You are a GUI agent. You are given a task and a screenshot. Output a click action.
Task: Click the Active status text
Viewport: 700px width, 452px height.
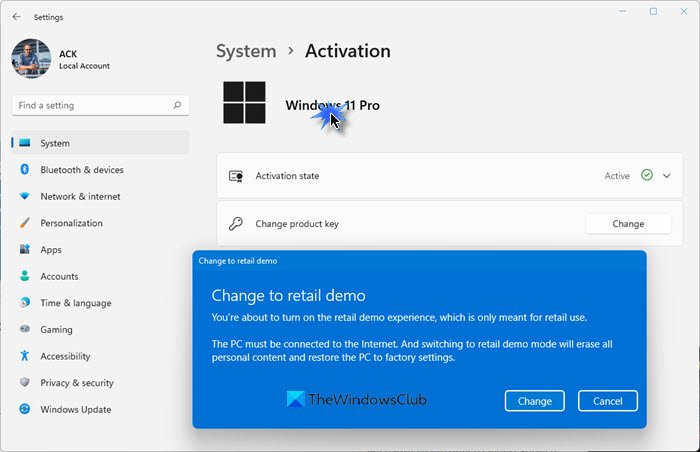click(x=617, y=176)
